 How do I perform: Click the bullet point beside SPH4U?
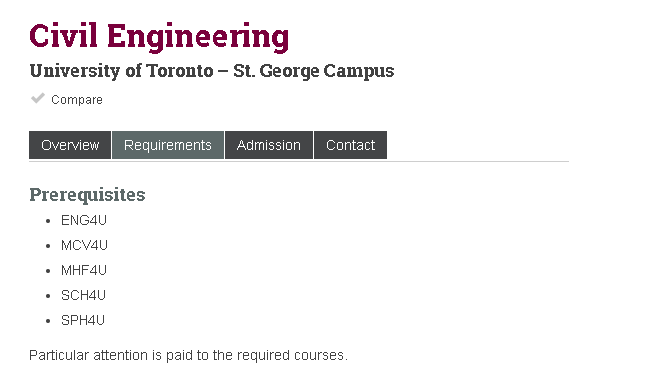click(x=48, y=321)
